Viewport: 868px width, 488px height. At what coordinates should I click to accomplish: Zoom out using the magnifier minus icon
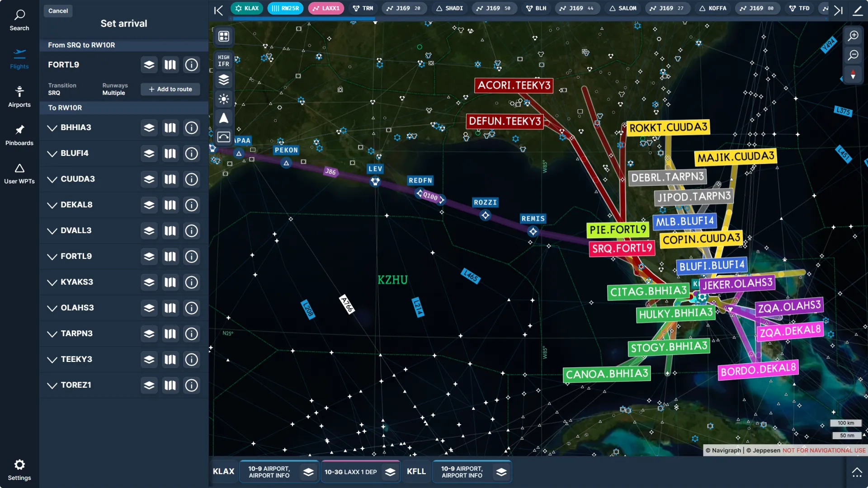(x=854, y=55)
